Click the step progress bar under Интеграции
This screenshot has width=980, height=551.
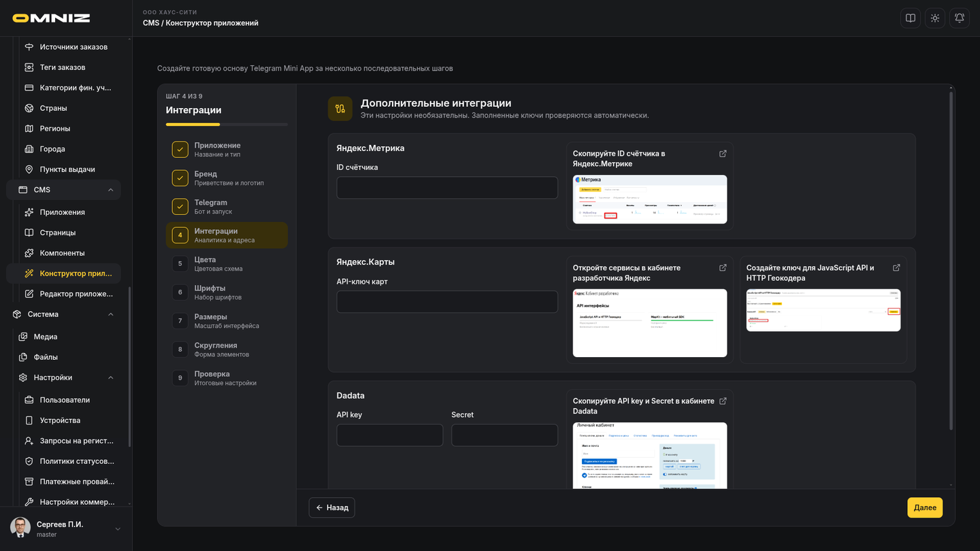tap(227, 124)
